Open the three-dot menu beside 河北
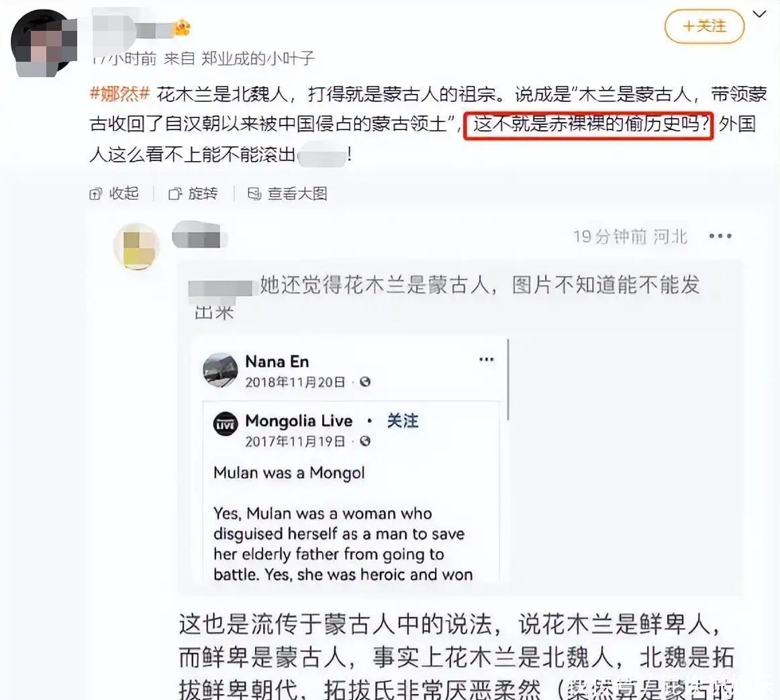Image resolution: width=780 pixels, height=700 pixels. (720, 236)
